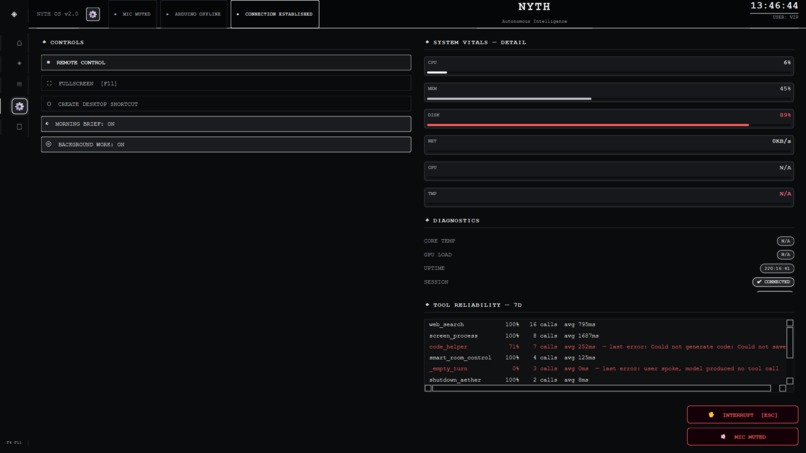This screenshot has height=453, width=806.
Task: Click the horizontal scrollbar under Tool Reliability list
Action: [601, 388]
